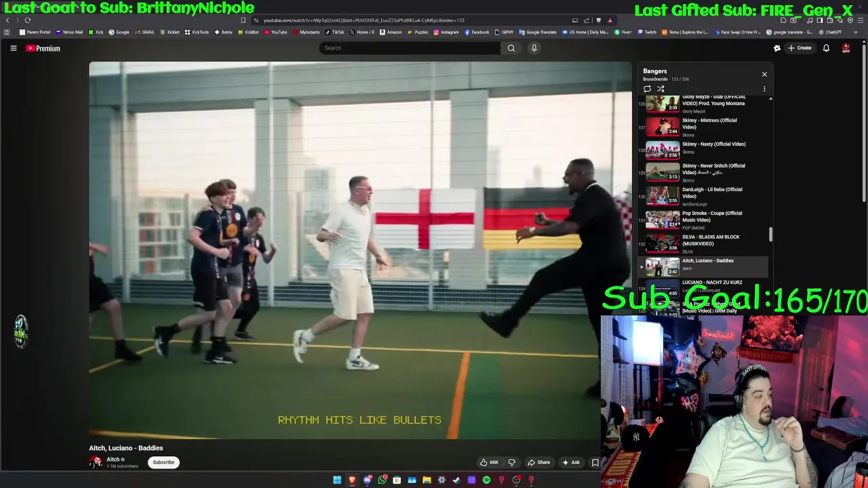Screen dimensions: 868x488
Task: Select SILVA - BLADIS AM BLOCK playlist item
Action: (703, 243)
